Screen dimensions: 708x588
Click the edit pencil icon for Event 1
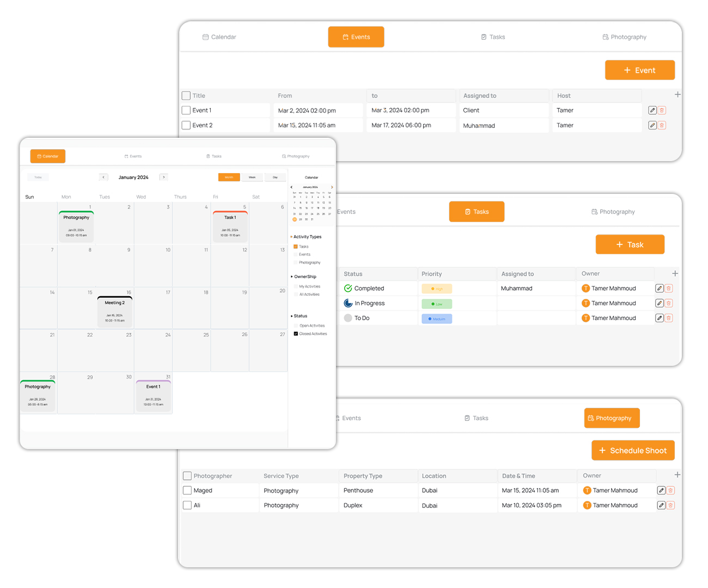point(652,111)
